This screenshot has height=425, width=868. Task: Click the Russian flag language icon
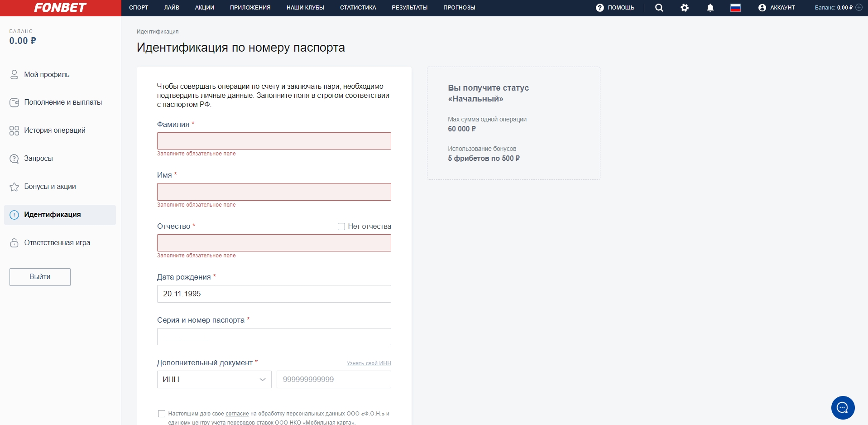(x=736, y=8)
